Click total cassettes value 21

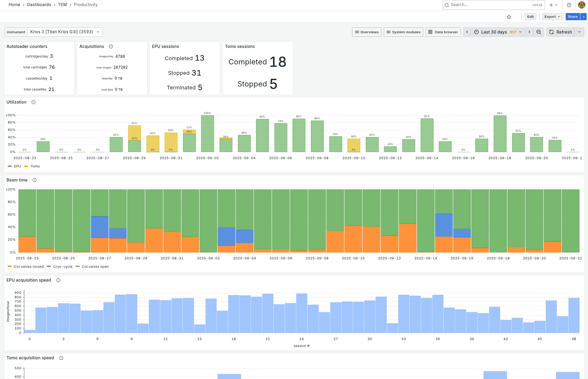click(x=51, y=89)
